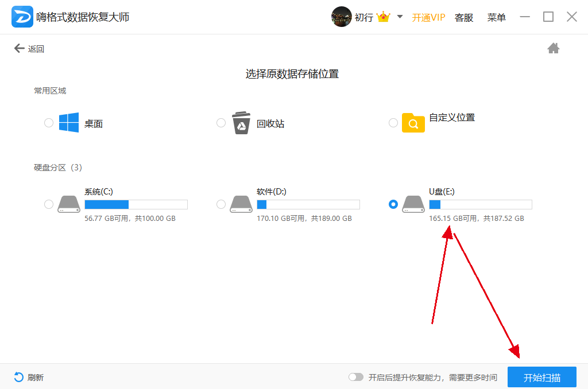
Task: Click the 刷新 refresh icon
Action: point(19,377)
